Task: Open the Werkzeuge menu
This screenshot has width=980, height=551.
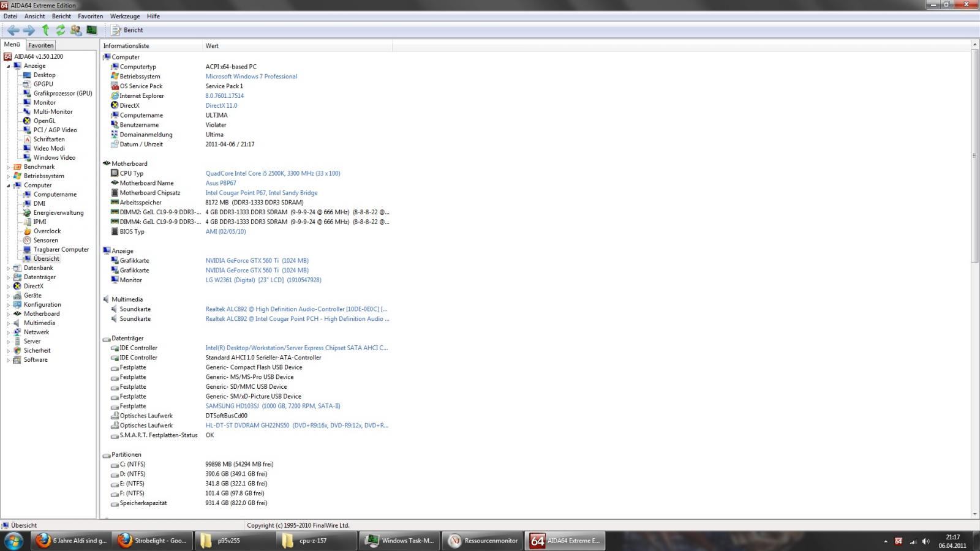Action: tap(125, 17)
